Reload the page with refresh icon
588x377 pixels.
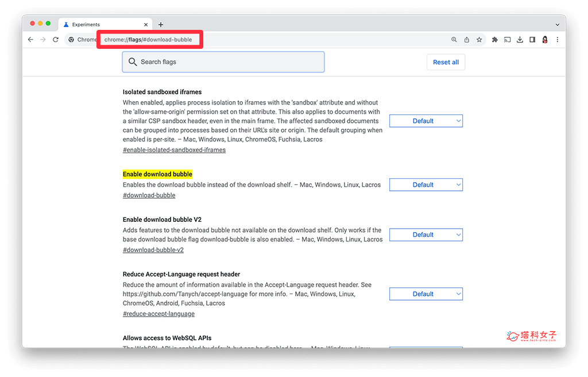point(56,40)
